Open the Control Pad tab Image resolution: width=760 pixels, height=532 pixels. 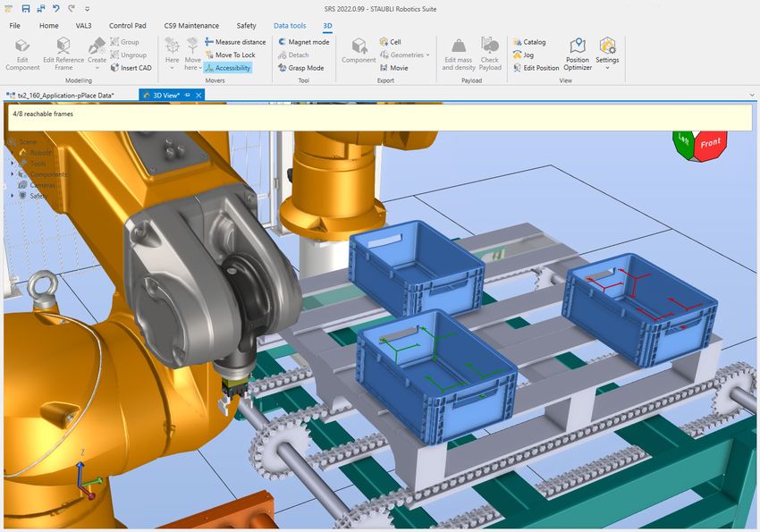tap(128, 26)
